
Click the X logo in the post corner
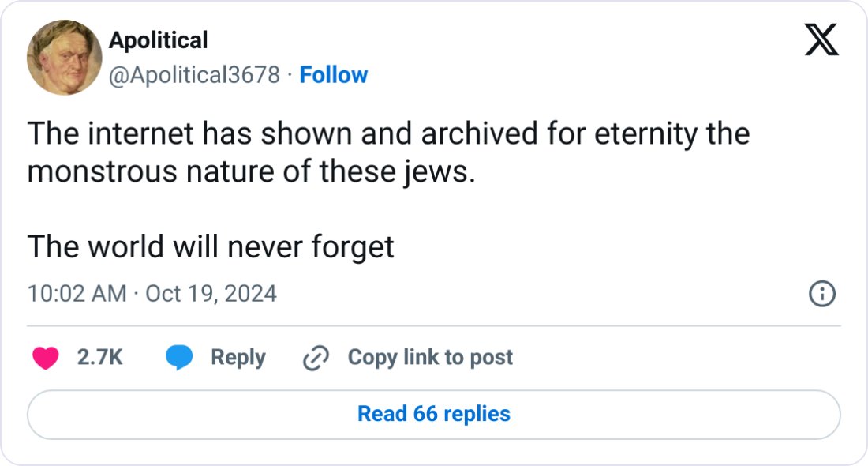(x=821, y=39)
